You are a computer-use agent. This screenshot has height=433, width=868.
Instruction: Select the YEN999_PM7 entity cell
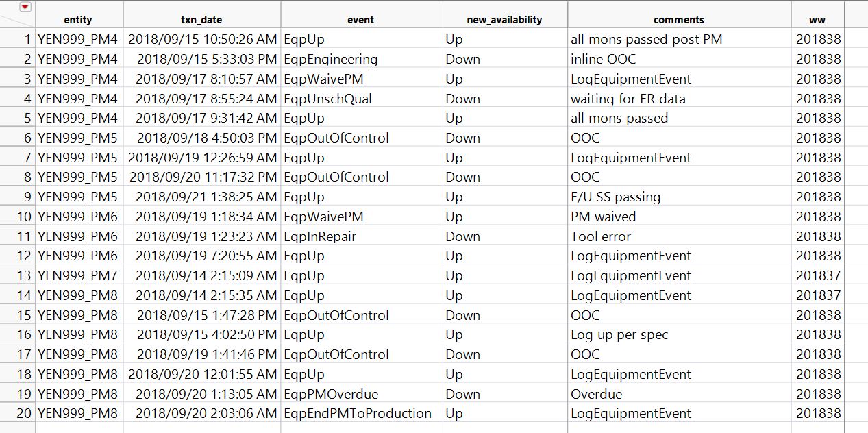(x=77, y=275)
